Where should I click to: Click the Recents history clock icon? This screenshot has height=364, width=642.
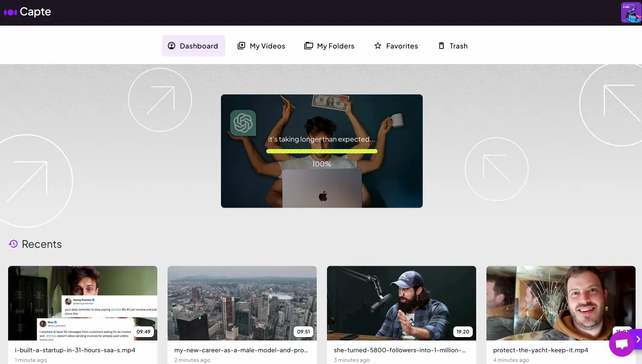[13, 244]
